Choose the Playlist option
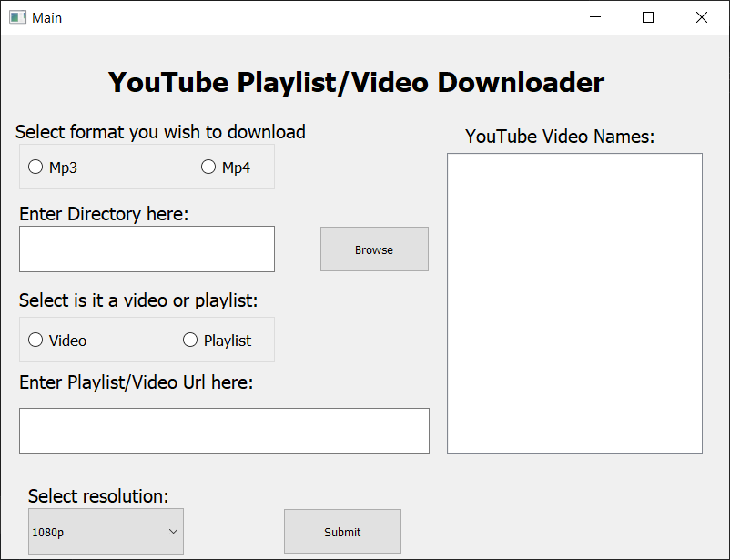Image resolution: width=730 pixels, height=560 pixels. point(190,340)
